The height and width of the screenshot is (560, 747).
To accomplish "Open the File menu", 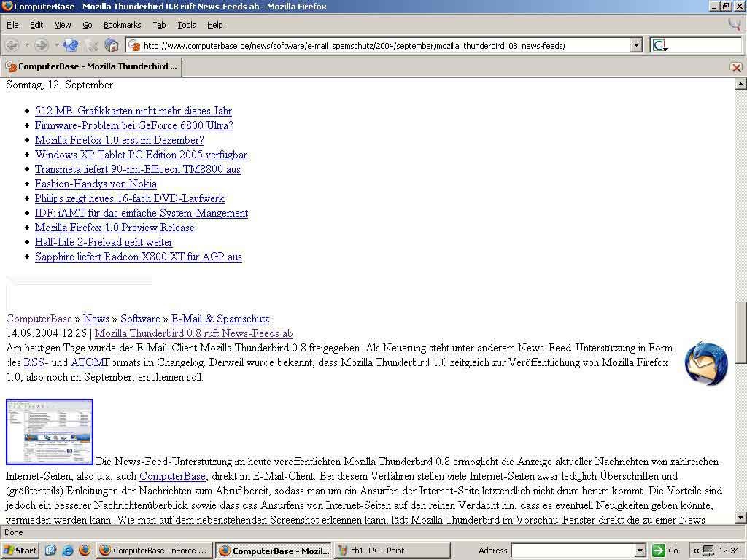I will 12,25.
